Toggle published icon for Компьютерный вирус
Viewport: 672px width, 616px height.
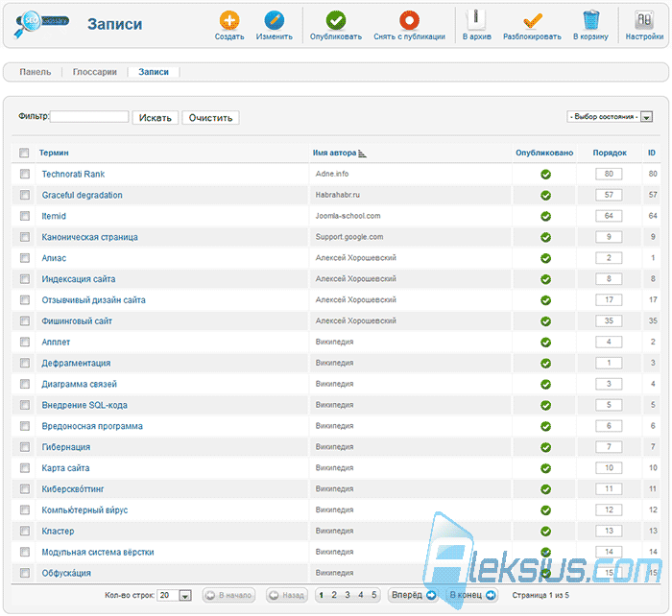coord(545,510)
